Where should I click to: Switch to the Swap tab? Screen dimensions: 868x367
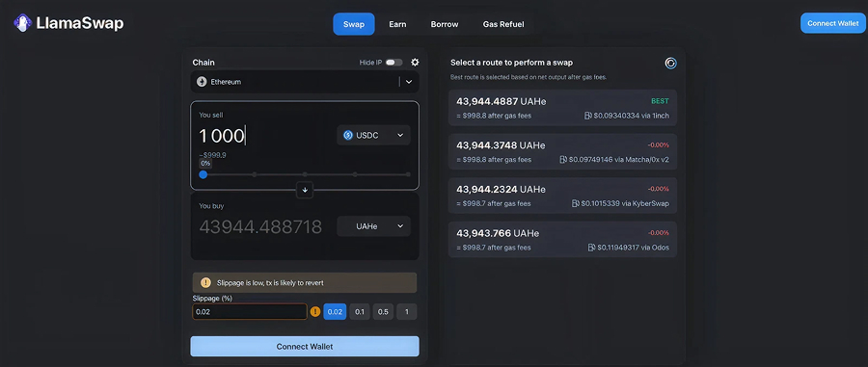[354, 24]
